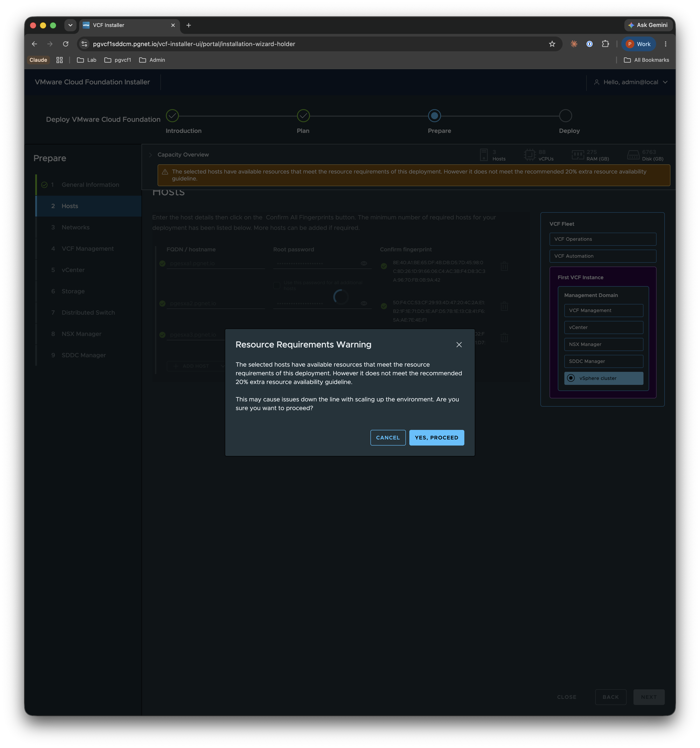This screenshot has width=700, height=748.
Task: Open the All Bookmarks folder
Action: tap(646, 60)
